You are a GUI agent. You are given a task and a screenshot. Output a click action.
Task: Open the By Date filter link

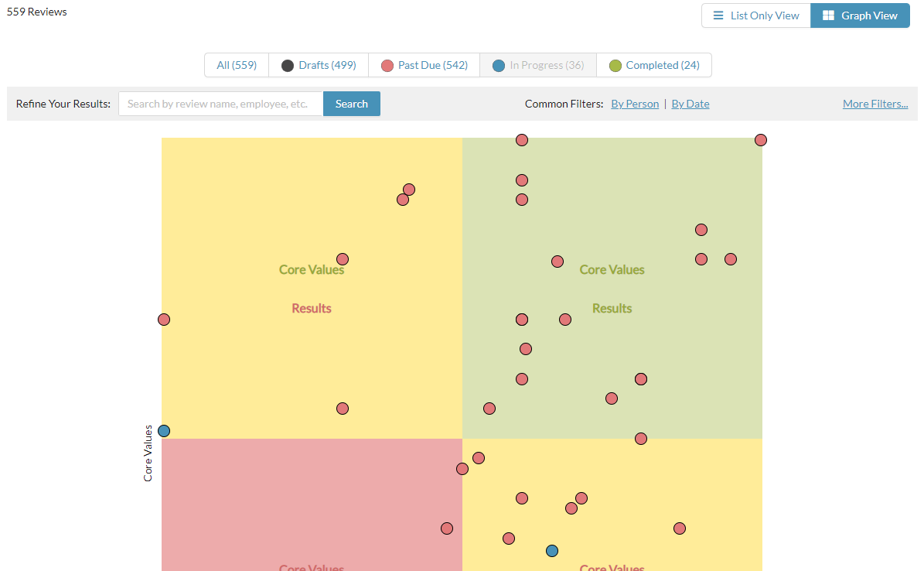690,104
